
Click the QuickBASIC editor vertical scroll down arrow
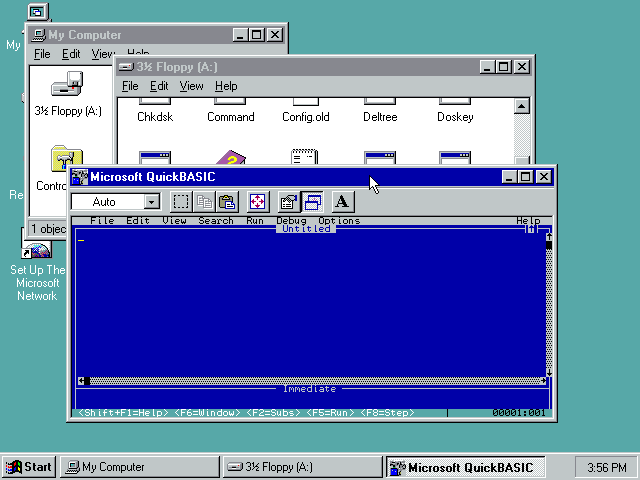[x=549, y=373]
